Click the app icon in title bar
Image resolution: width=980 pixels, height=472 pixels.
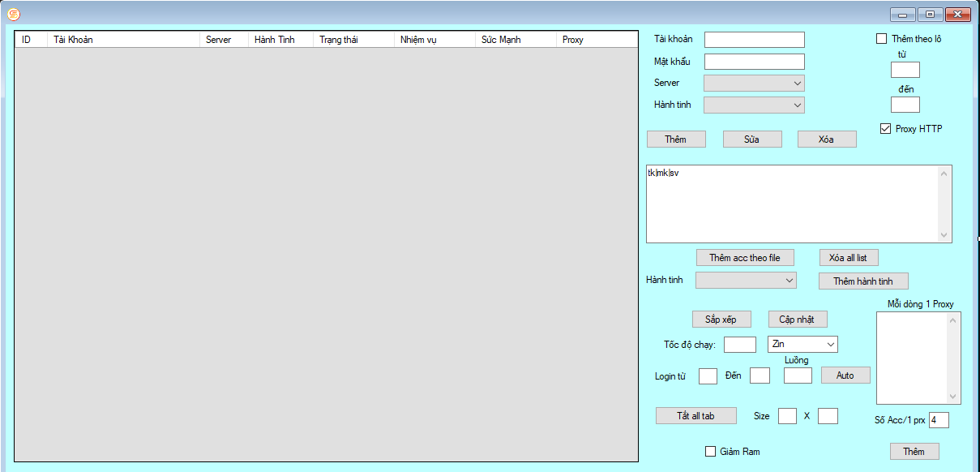tap(13, 14)
